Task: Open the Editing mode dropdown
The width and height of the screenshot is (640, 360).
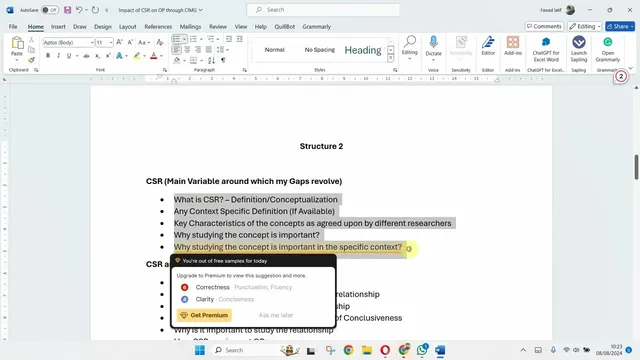Action: pyautogui.click(x=585, y=27)
